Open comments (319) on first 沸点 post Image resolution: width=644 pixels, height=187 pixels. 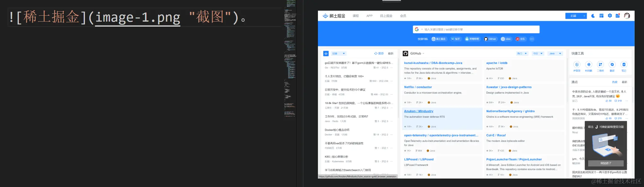pos(618,101)
